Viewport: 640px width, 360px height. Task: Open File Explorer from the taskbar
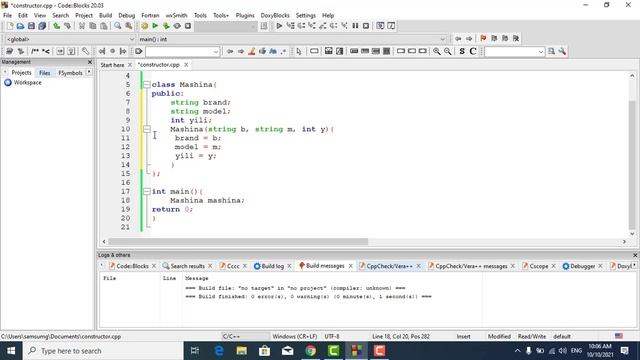point(242,351)
